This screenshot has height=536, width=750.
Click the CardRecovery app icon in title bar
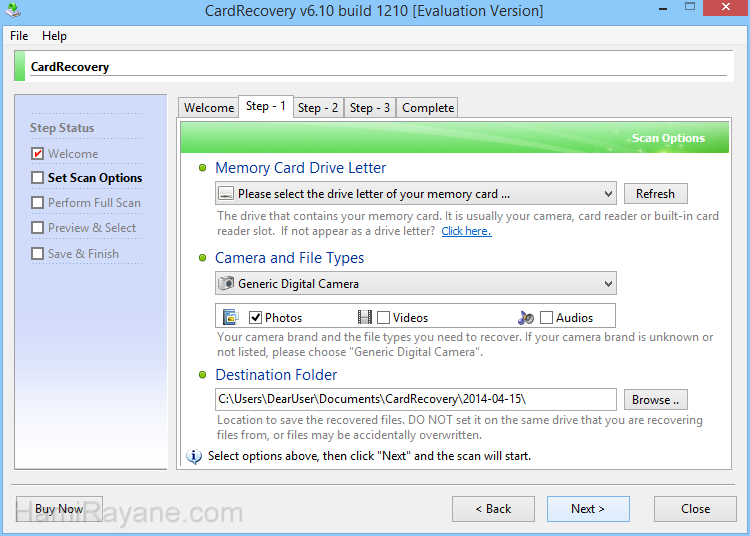coord(13,10)
